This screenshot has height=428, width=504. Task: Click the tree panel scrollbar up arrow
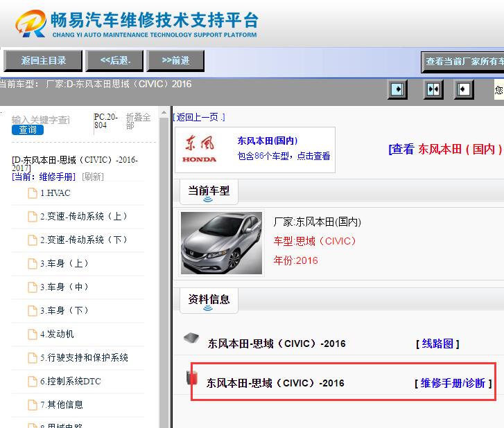(164, 112)
